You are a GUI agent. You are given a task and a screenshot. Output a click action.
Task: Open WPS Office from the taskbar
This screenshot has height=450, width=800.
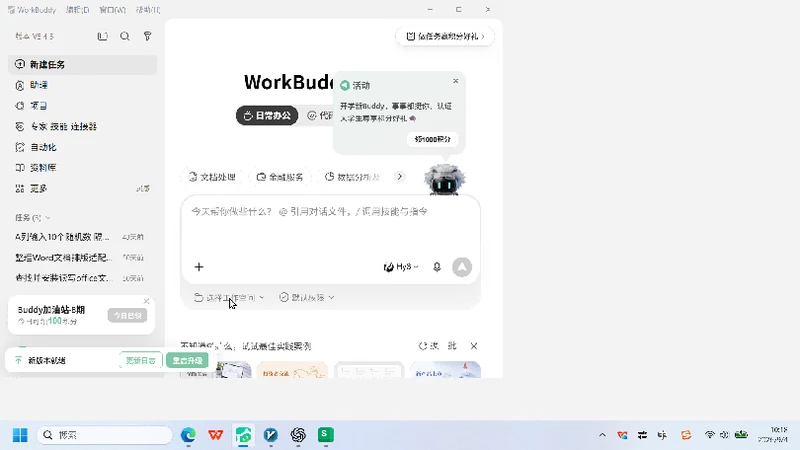click(x=216, y=435)
